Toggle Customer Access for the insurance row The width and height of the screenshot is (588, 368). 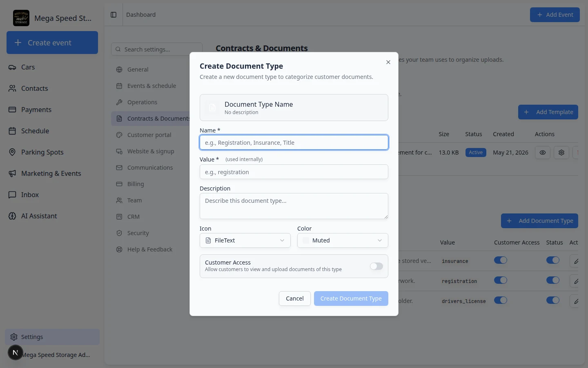(501, 260)
